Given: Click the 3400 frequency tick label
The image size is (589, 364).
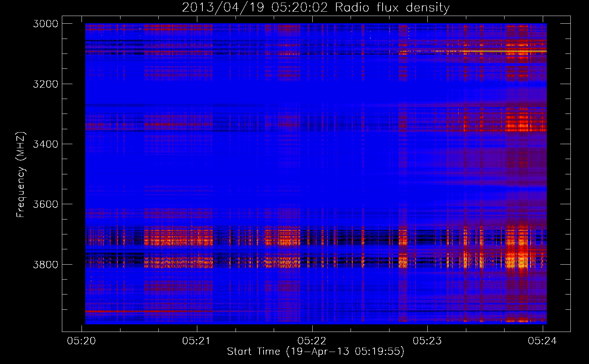Looking at the screenshot, I should [x=46, y=144].
